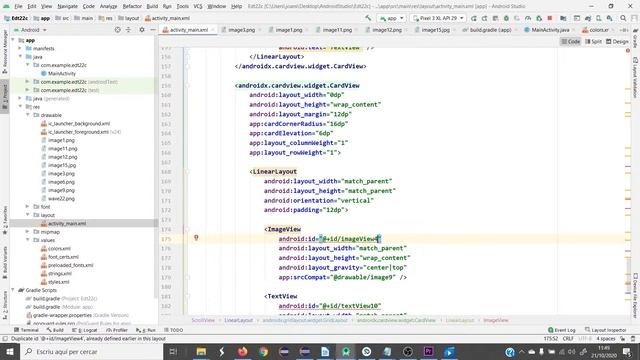Click the taskbar search box
This screenshot has height=360, width=640.
pos(91,351)
